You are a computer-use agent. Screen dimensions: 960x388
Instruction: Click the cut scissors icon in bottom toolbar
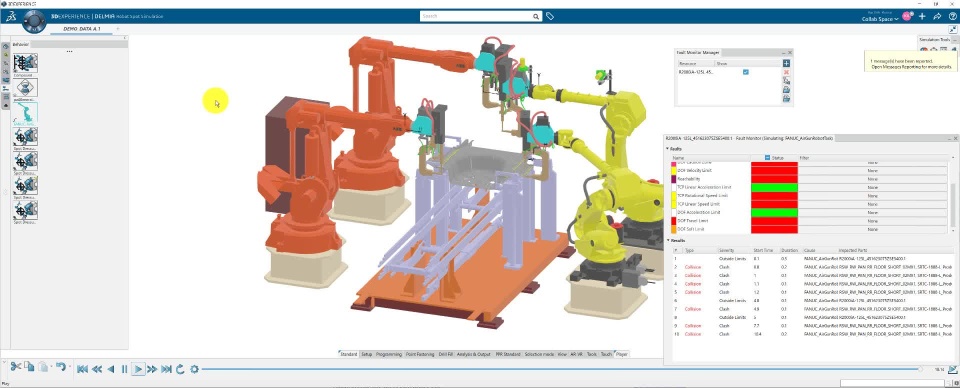pyautogui.click(x=15, y=367)
